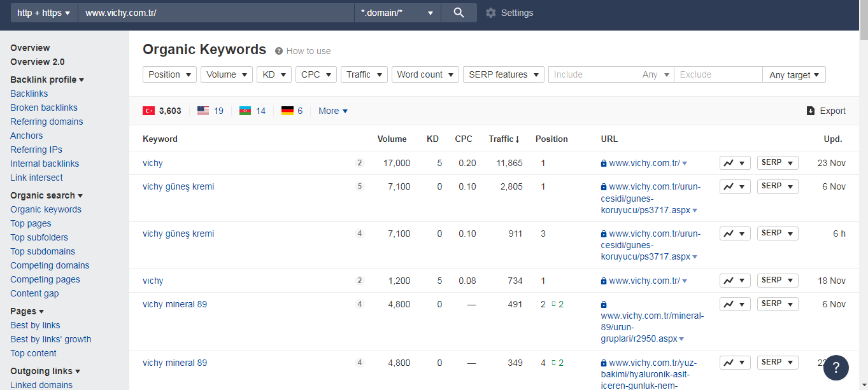The height and width of the screenshot is (390, 868).
Task: Open the SERP features filter dropdown
Action: pos(504,74)
